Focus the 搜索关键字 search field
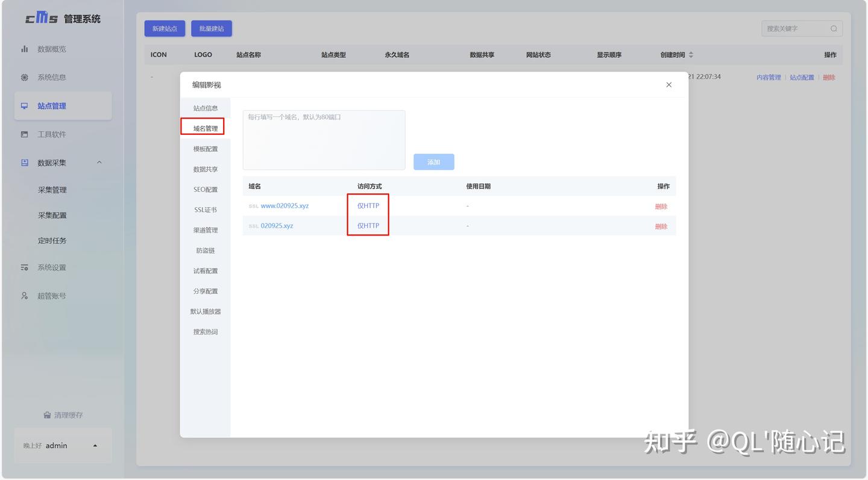868x480 pixels. click(x=802, y=28)
